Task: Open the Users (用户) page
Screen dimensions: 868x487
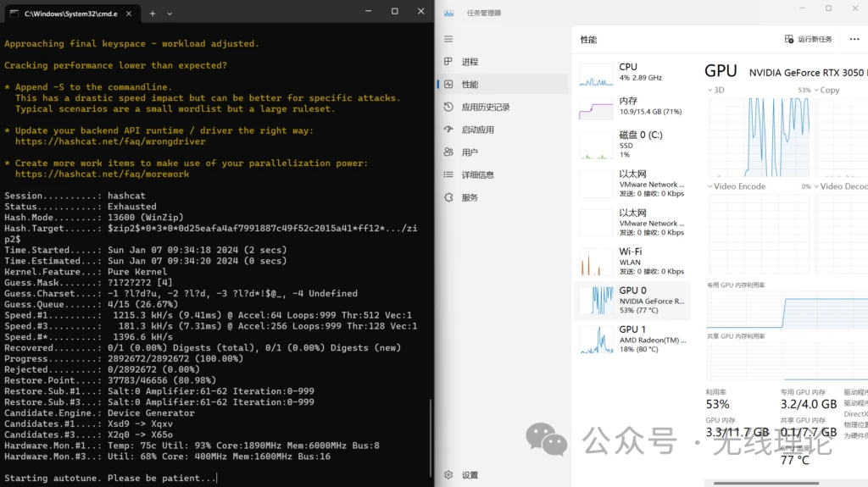Action: click(503, 152)
